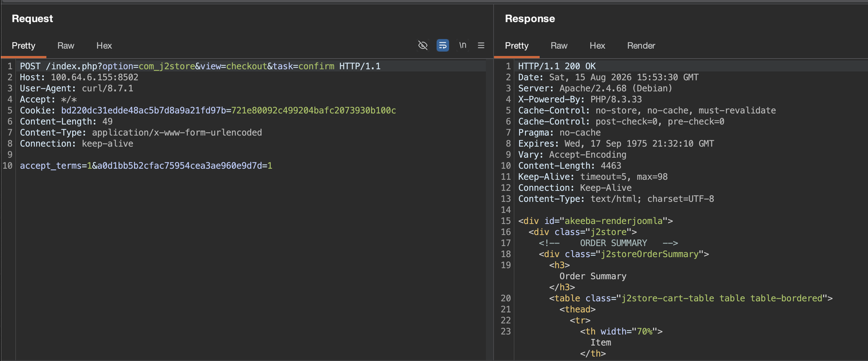Click the Date header in Response
The height and width of the screenshot is (361, 868).
(608, 77)
